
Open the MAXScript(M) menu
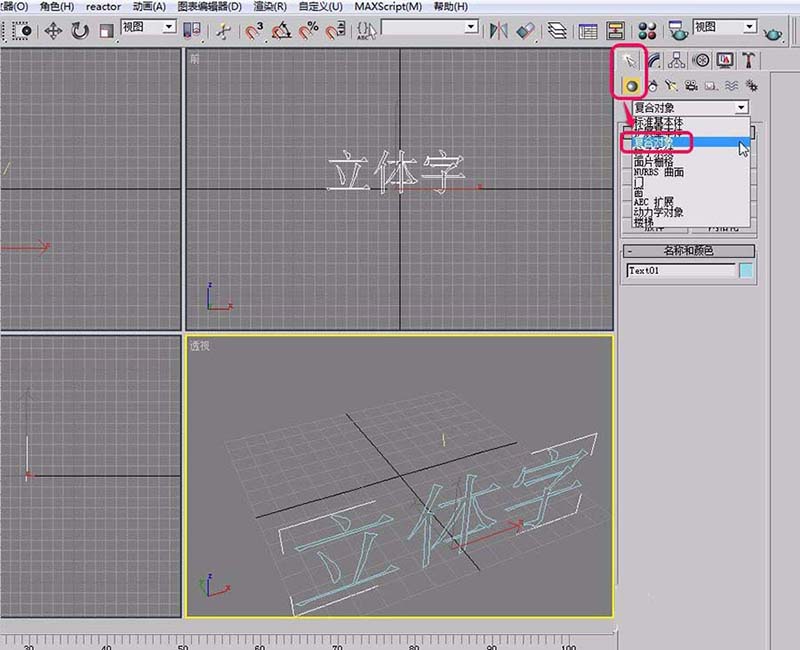coord(389,7)
